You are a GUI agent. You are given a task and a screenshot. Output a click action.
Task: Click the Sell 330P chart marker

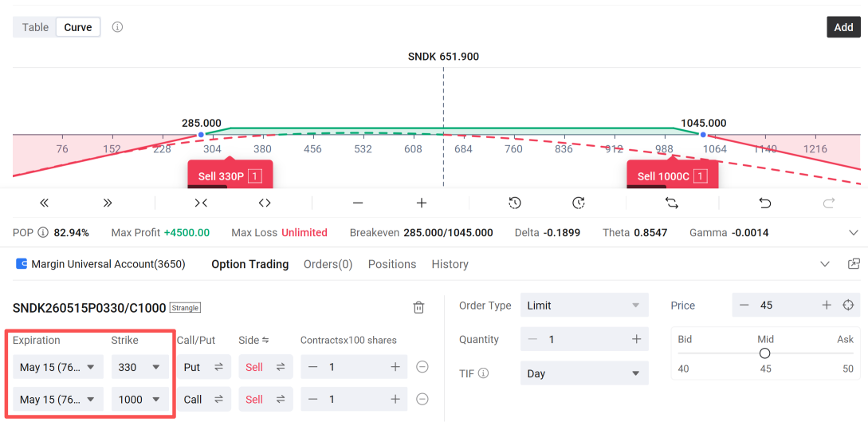pos(230,175)
